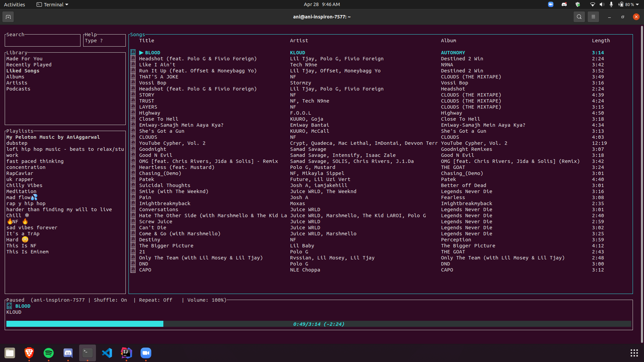Screen dimensions: 644x362
Task: Open Visual Studio Code in dock
Action: (x=107, y=353)
